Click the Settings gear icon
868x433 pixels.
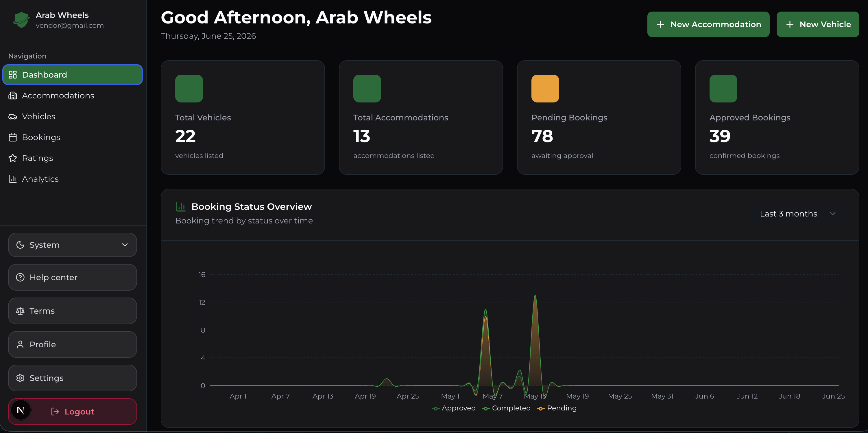coord(20,378)
